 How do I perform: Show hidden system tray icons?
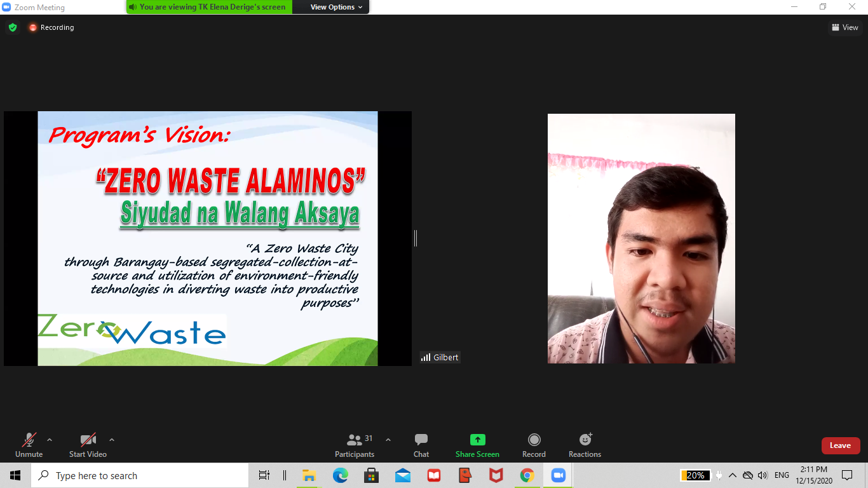(733, 475)
